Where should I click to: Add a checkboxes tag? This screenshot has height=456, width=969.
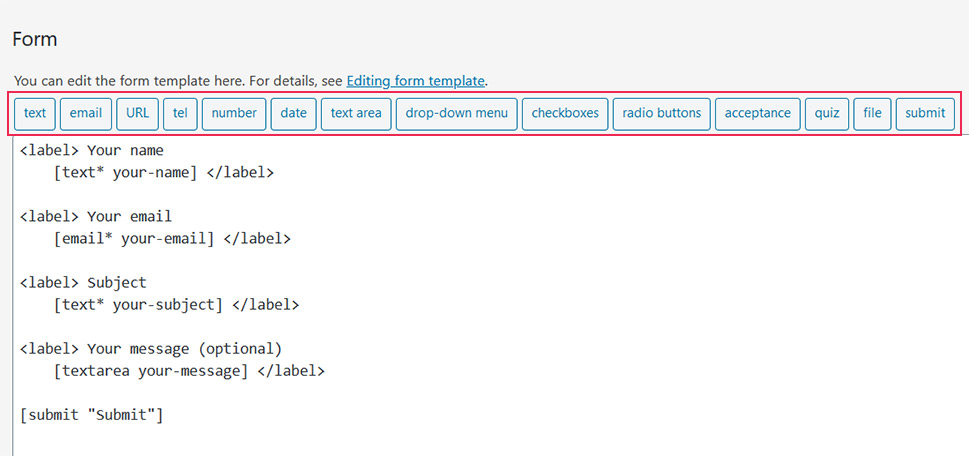pos(565,113)
